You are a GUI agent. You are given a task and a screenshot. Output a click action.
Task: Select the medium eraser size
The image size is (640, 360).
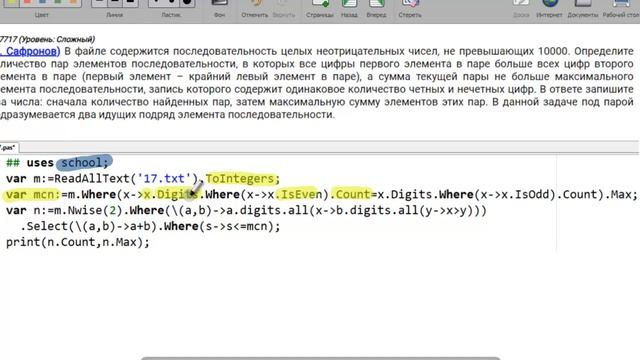(171, 2)
